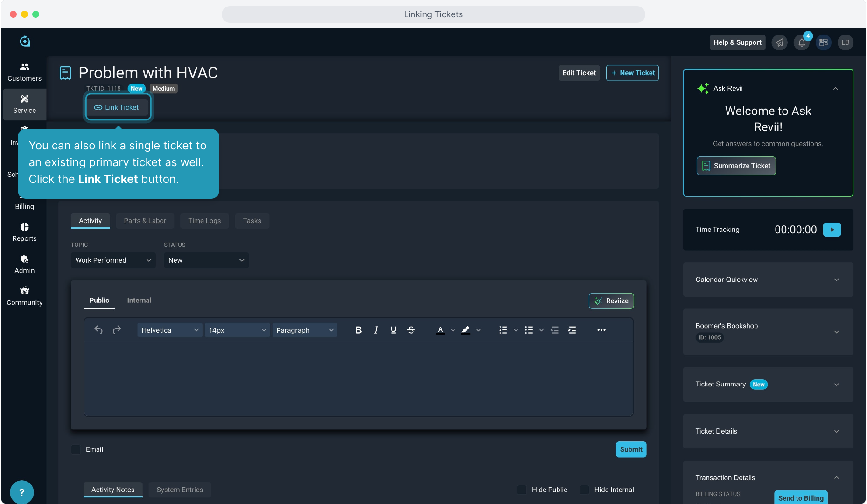Toggle the Hide Public checkbox
Screen dimensions: 867x504
[x=522, y=490]
